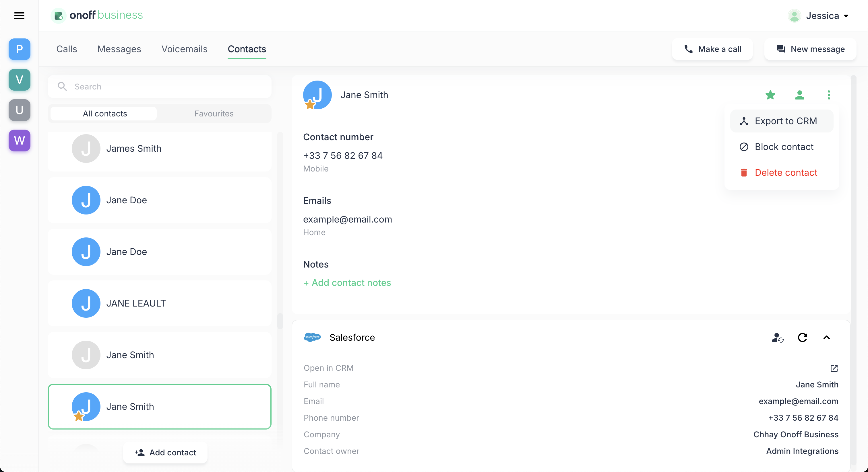This screenshot has width=868, height=472.
Task: Select the V workspace icon
Action: pyautogui.click(x=20, y=80)
